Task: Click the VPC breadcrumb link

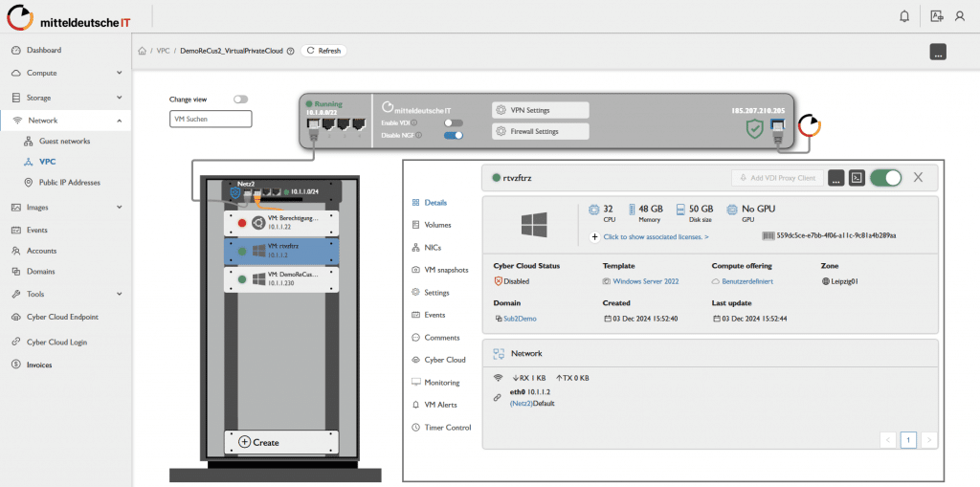Action: point(163,52)
